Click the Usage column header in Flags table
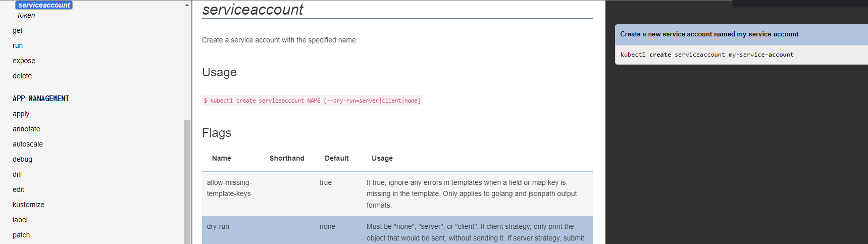The width and height of the screenshot is (868, 244). (x=382, y=158)
